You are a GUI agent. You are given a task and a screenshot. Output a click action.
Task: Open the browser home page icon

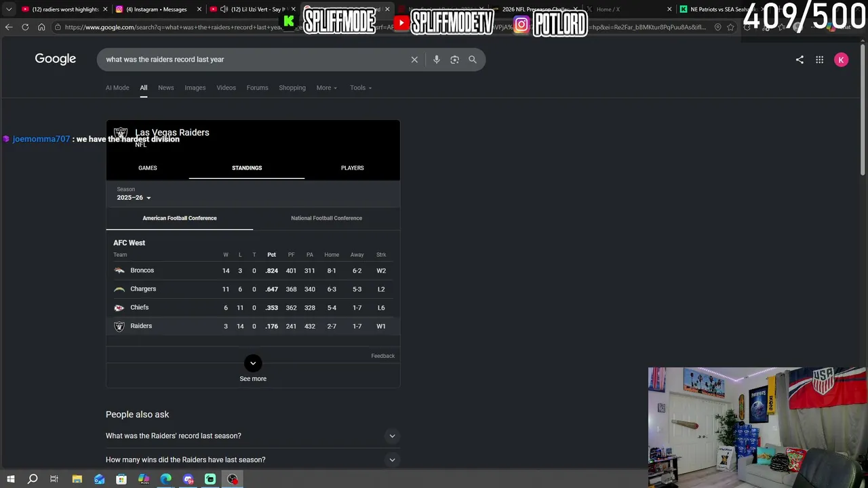(41, 27)
